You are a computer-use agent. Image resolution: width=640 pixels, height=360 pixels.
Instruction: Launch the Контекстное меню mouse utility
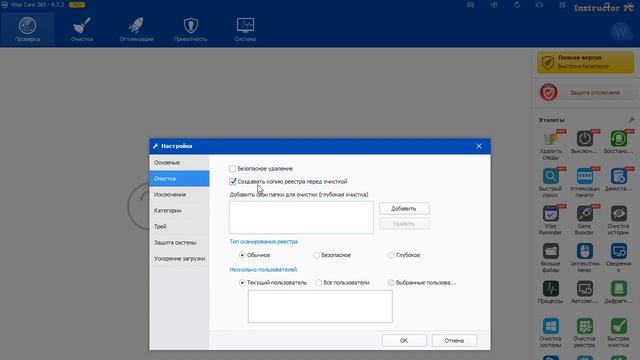(x=584, y=258)
